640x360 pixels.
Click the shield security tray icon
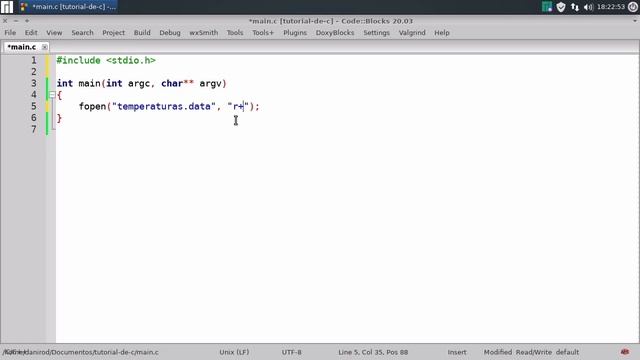click(x=561, y=7)
